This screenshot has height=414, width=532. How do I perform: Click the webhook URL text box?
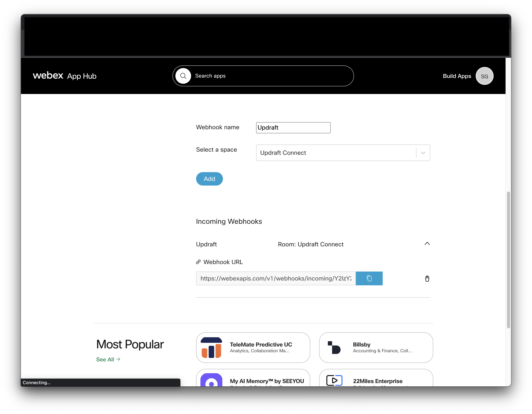coord(276,278)
